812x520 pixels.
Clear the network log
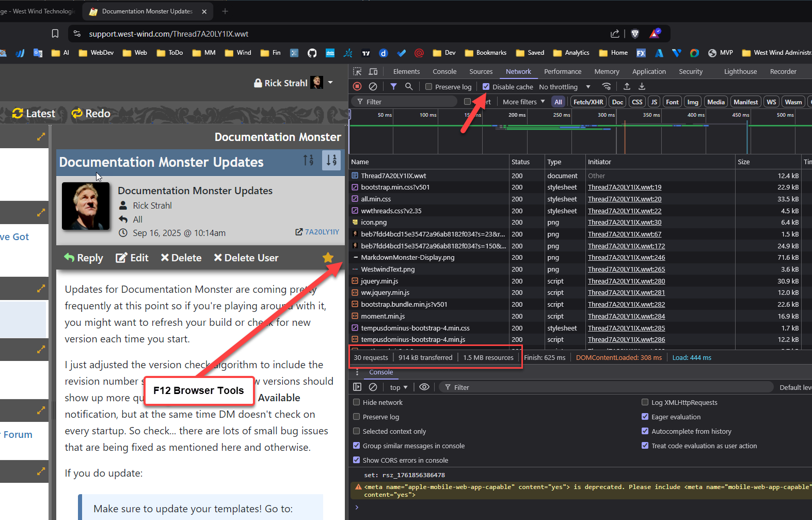click(x=373, y=87)
